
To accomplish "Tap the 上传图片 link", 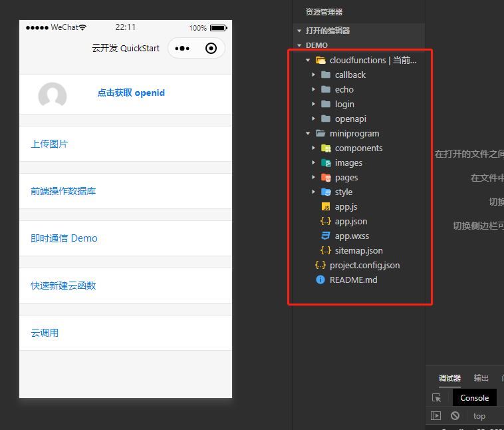I will pyautogui.click(x=49, y=144).
